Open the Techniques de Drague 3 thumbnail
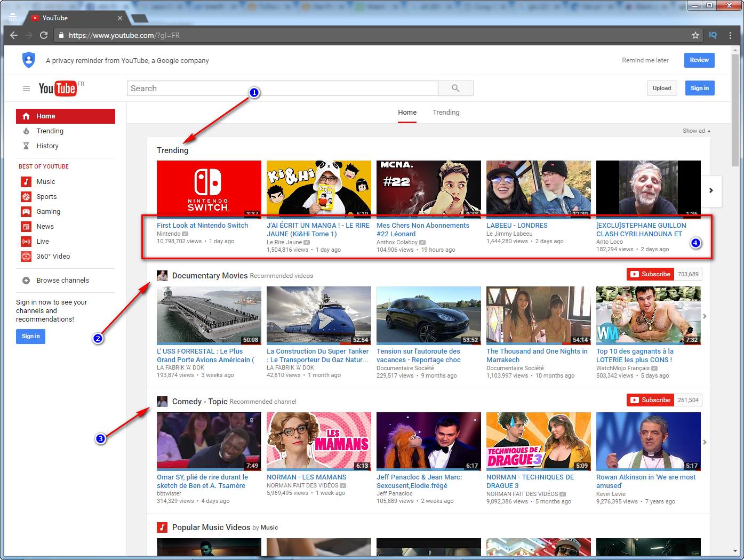Viewport: 744px width, 560px height. pos(539,441)
